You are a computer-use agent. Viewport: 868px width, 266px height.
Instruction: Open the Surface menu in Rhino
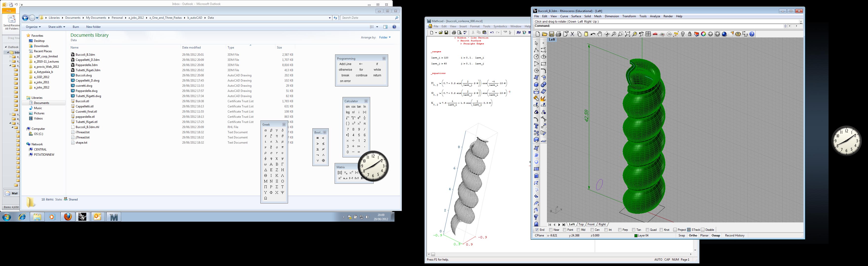coord(576,16)
